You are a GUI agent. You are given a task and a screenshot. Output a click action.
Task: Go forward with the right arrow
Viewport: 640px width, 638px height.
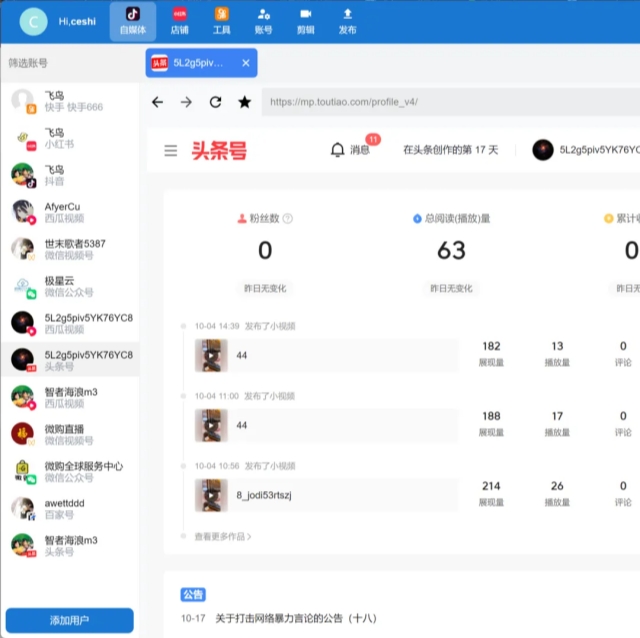pos(186,102)
